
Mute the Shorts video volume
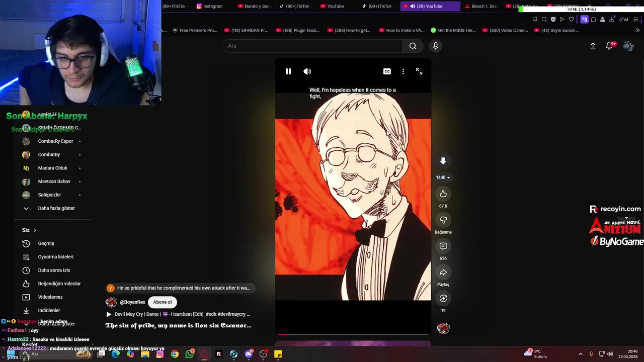(307, 71)
